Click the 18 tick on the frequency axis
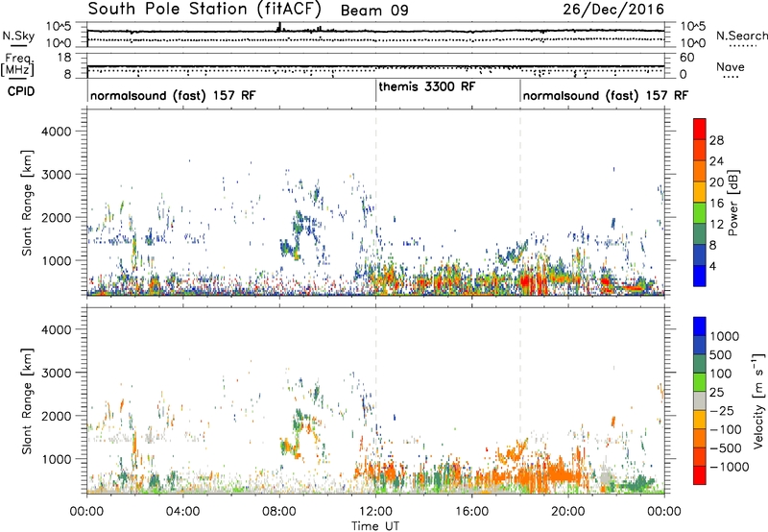768x532 pixels. [x=64, y=58]
